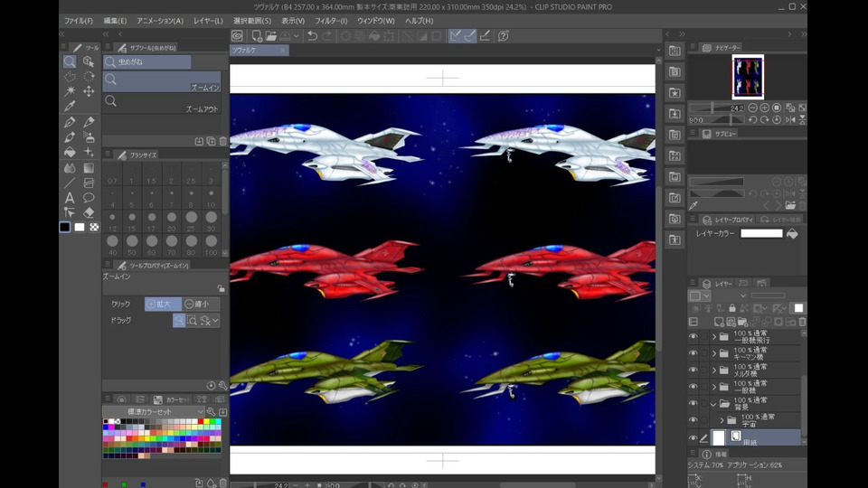Image resolution: width=868 pixels, height=488 pixels.
Task: Flip canvas horizontally in Navigator
Action: (790, 119)
